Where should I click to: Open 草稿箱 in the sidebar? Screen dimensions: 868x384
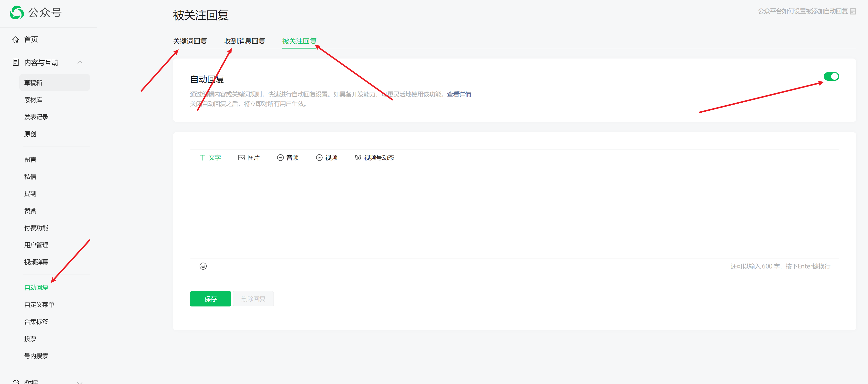click(x=33, y=83)
